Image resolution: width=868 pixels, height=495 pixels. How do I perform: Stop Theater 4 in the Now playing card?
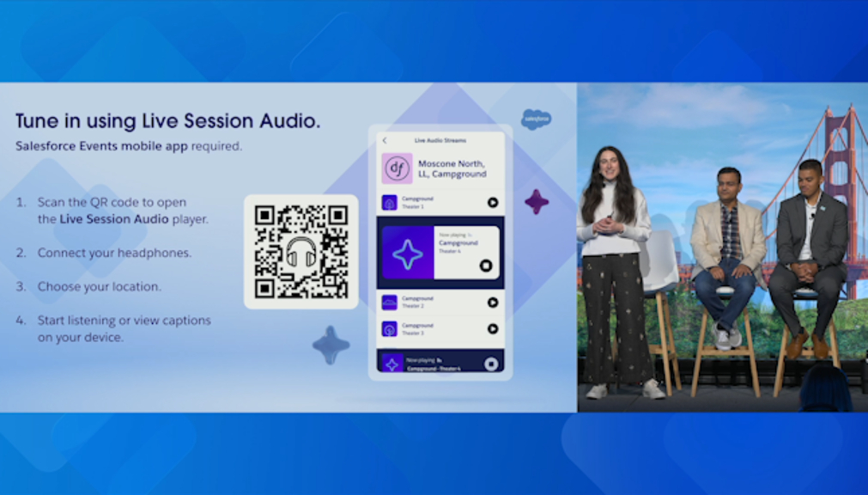point(486,266)
